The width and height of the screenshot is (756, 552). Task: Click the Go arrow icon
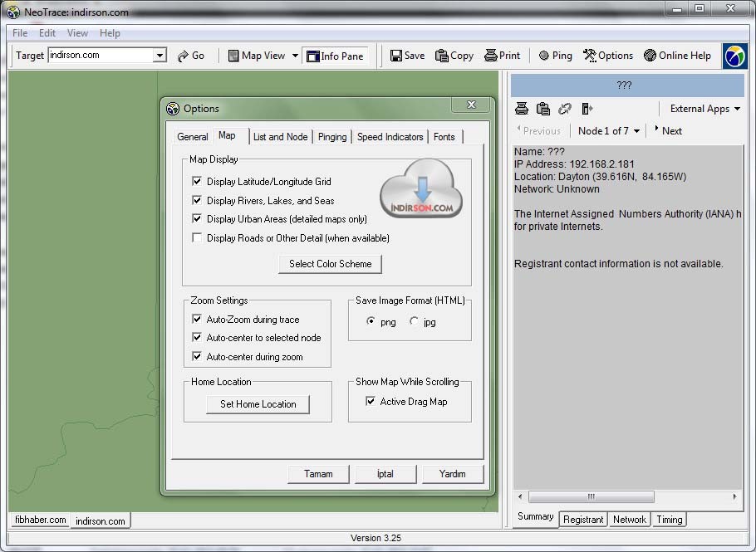click(183, 56)
